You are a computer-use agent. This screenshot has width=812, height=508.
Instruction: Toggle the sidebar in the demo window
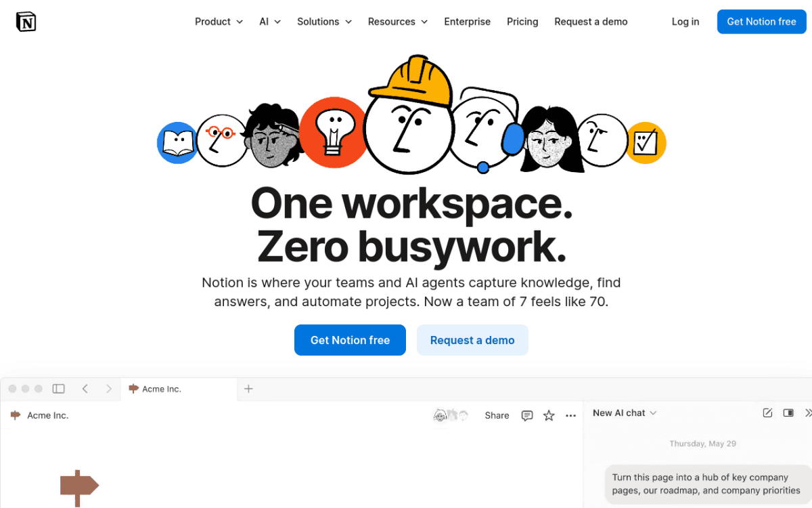pos(58,389)
